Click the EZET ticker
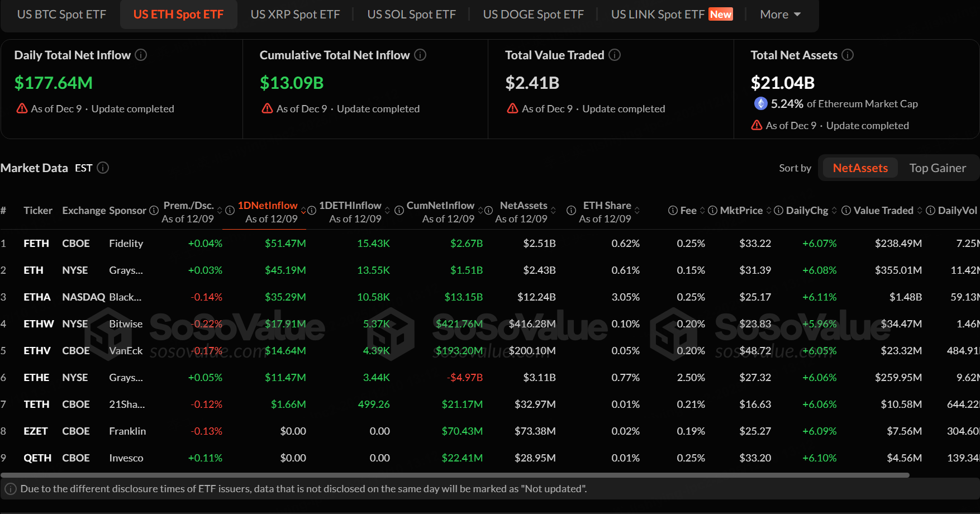Screen dimensions: 980x514 tap(36, 431)
